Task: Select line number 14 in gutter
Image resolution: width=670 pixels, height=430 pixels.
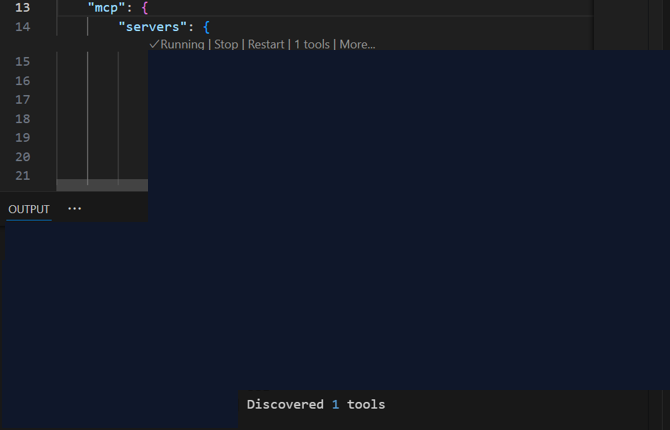Action: pos(22,27)
